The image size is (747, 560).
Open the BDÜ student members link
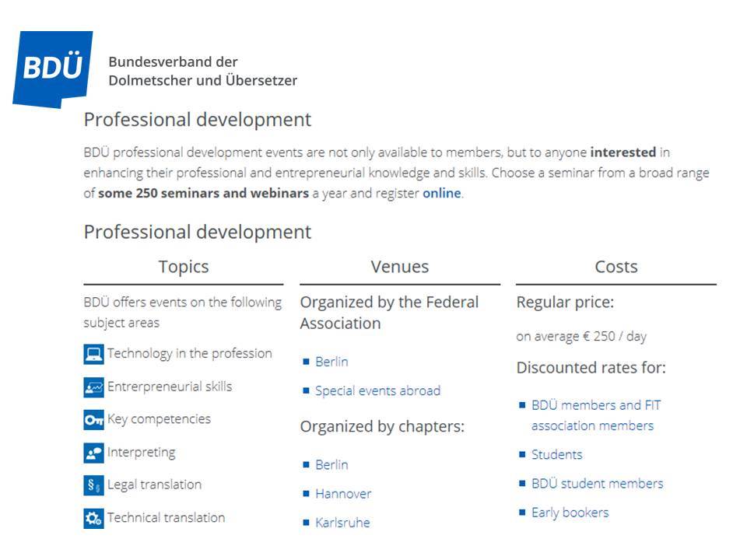coord(598,484)
